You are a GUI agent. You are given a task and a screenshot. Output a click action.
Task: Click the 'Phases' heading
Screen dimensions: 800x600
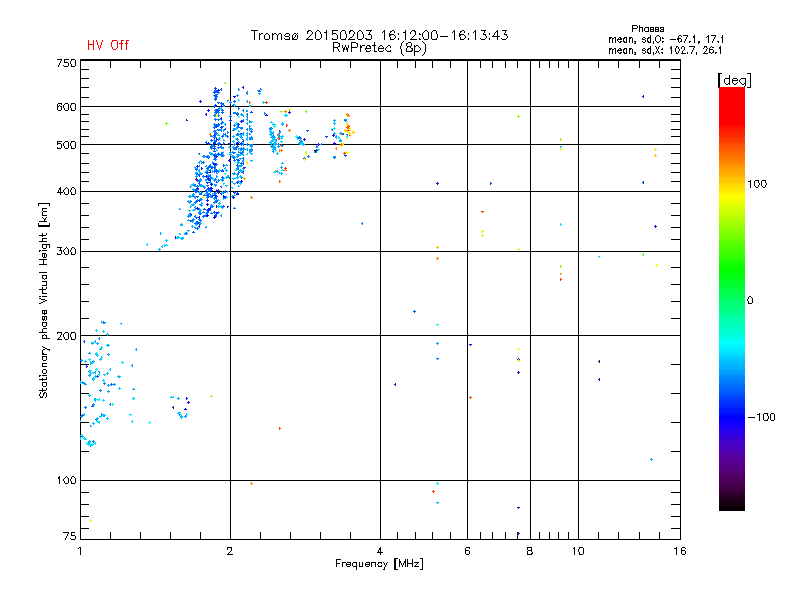coord(647,29)
